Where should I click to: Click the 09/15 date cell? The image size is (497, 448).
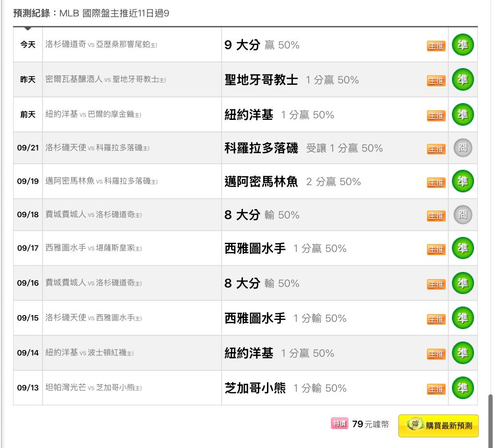click(x=28, y=318)
